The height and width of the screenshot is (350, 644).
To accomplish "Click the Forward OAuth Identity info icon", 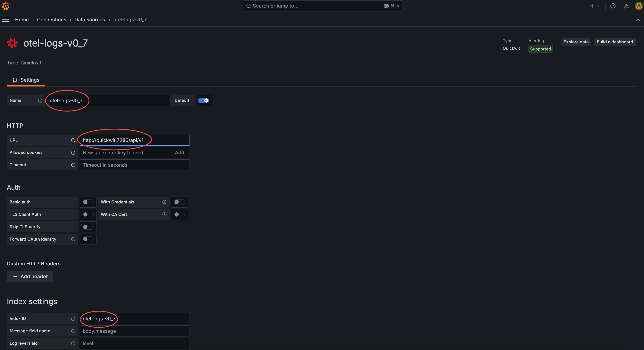I will pyautogui.click(x=73, y=239).
